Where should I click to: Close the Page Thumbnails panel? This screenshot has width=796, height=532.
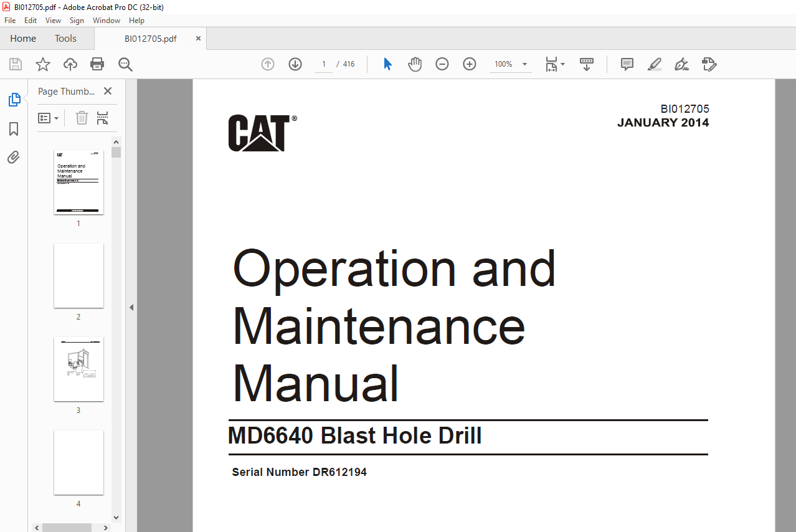pyautogui.click(x=108, y=91)
